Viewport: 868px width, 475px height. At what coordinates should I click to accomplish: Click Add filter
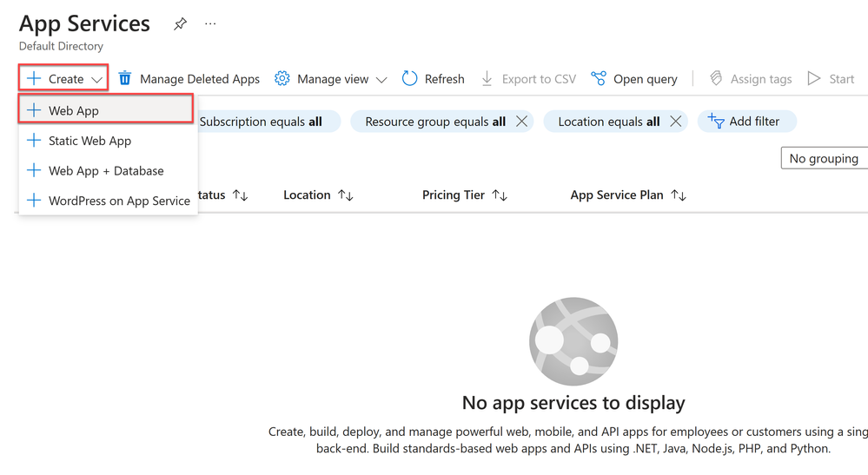[x=746, y=121]
